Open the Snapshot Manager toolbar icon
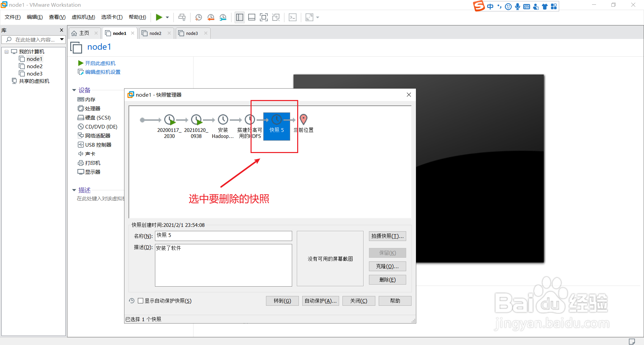The height and width of the screenshot is (345, 644). point(223,17)
